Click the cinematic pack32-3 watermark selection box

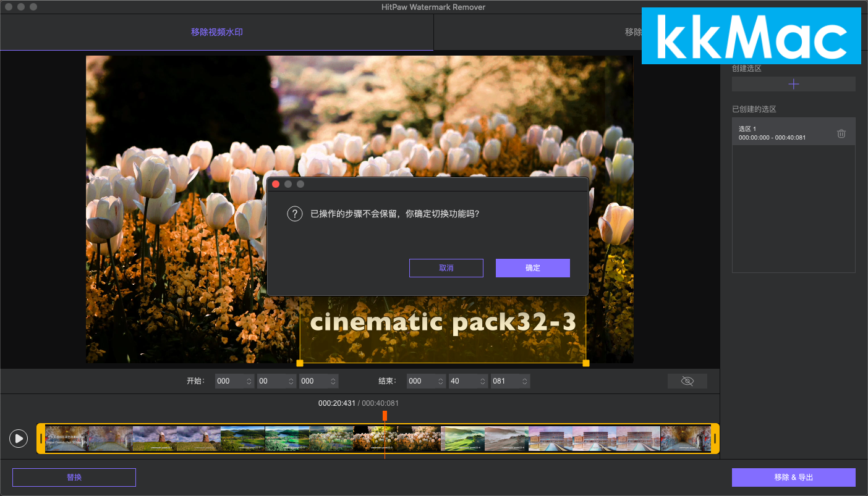pos(443,329)
